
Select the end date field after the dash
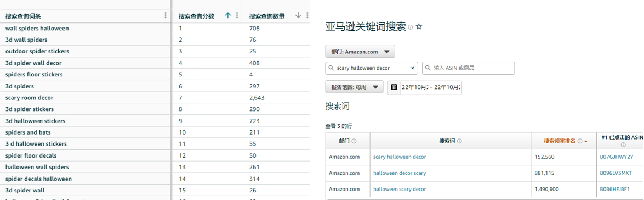[447, 87]
